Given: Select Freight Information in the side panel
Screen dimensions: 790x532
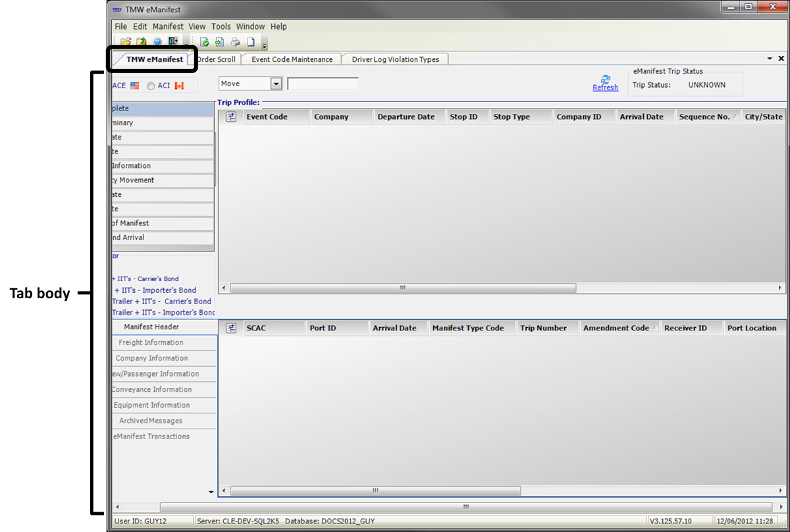Looking at the screenshot, I should click(x=151, y=342).
